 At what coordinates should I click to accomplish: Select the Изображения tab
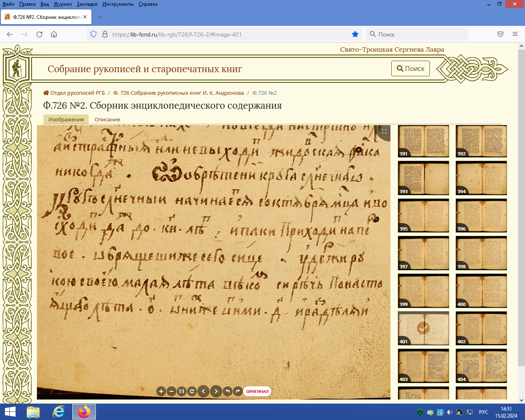[66, 119]
